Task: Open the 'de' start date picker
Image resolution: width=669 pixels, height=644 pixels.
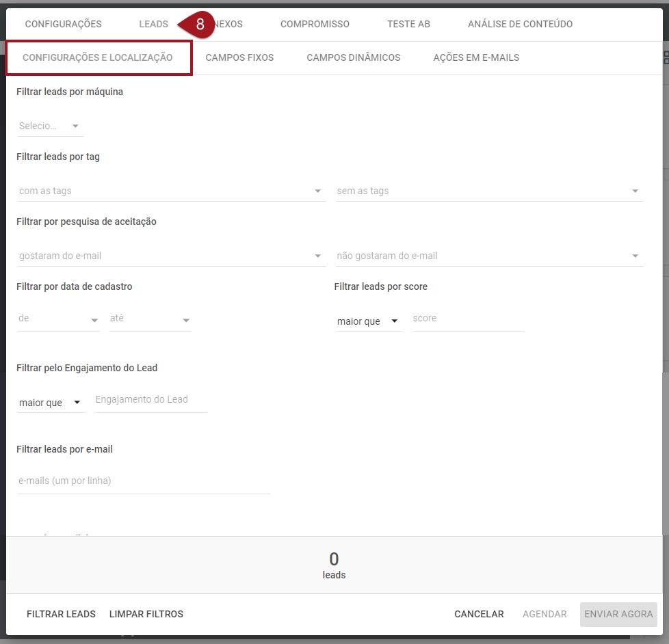Action: point(58,319)
